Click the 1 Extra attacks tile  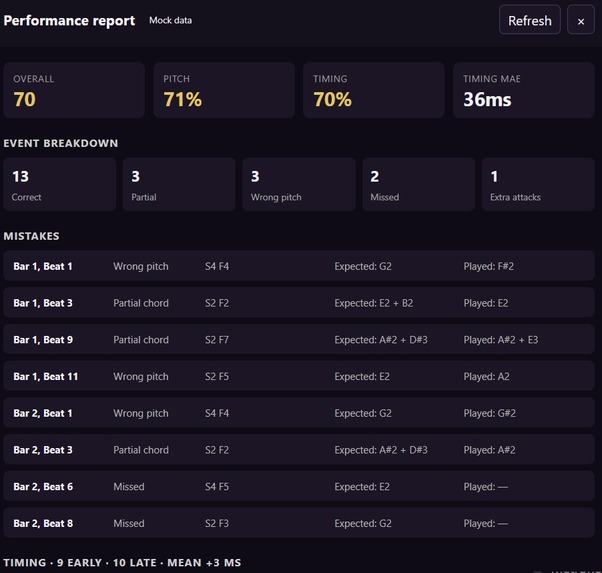click(538, 184)
